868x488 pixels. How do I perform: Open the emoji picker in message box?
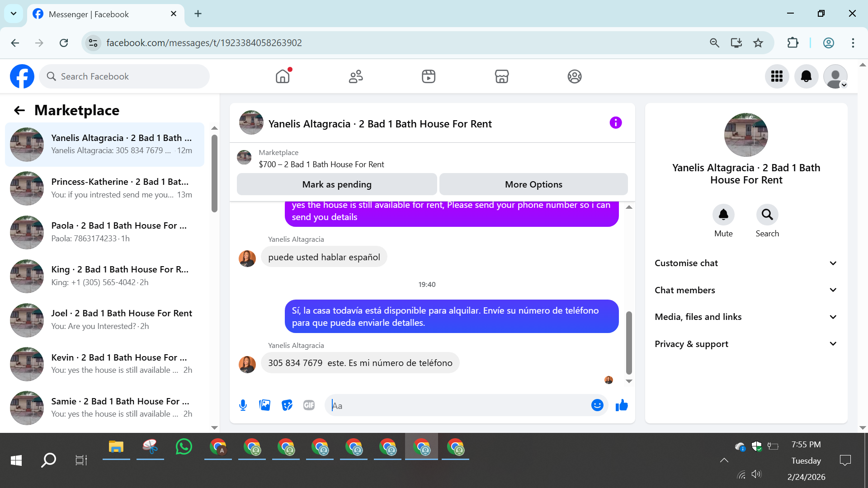coord(597,405)
